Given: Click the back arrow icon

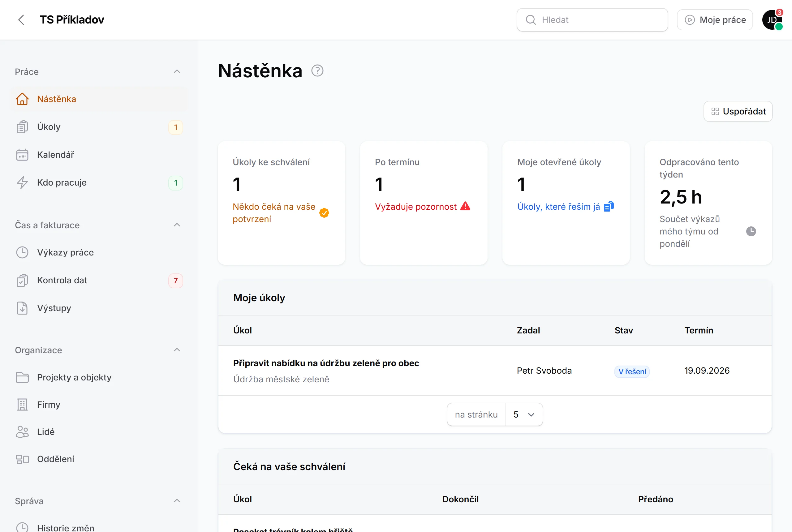Looking at the screenshot, I should pos(21,20).
